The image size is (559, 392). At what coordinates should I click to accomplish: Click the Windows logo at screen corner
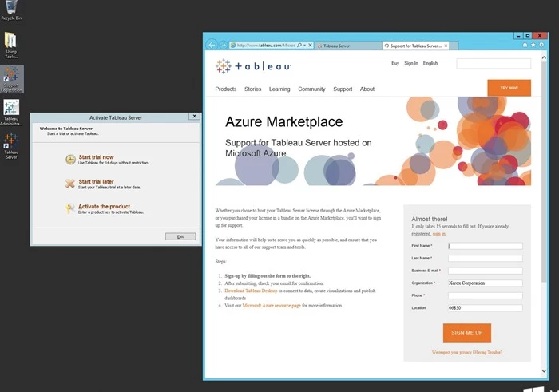pyautogui.click(x=534, y=389)
